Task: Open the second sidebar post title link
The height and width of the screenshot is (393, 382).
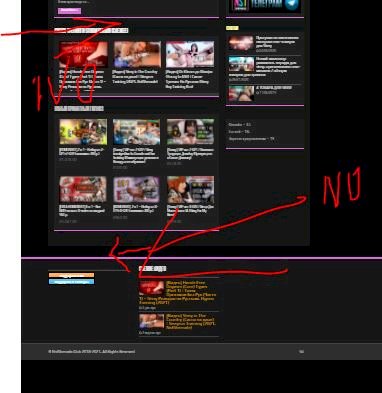Action: (x=278, y=66)
